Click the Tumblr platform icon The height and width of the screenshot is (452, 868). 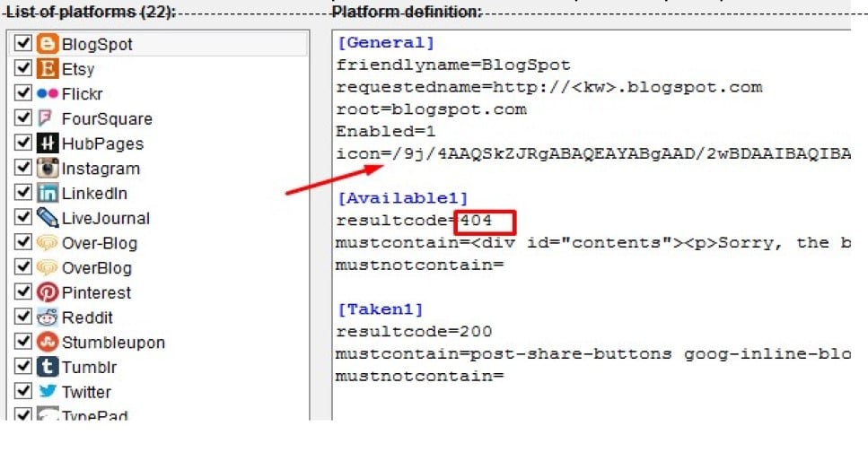click(x=47, y=367)
